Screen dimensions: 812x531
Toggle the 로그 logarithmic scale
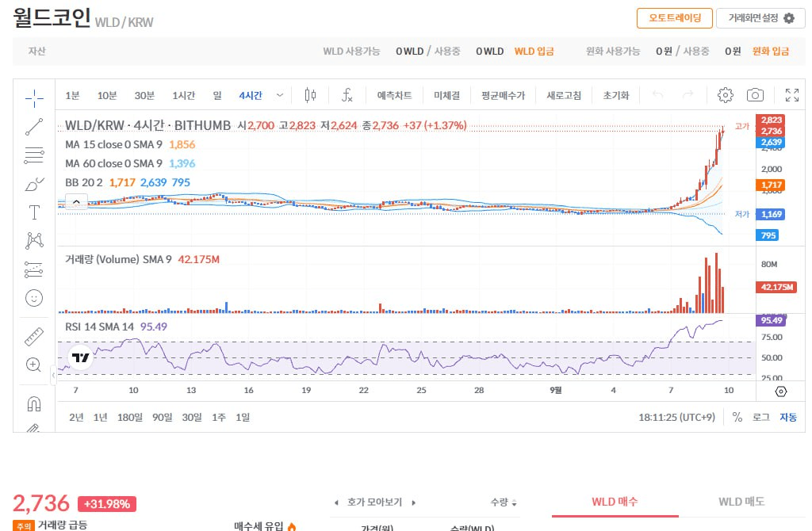[760, 417]
